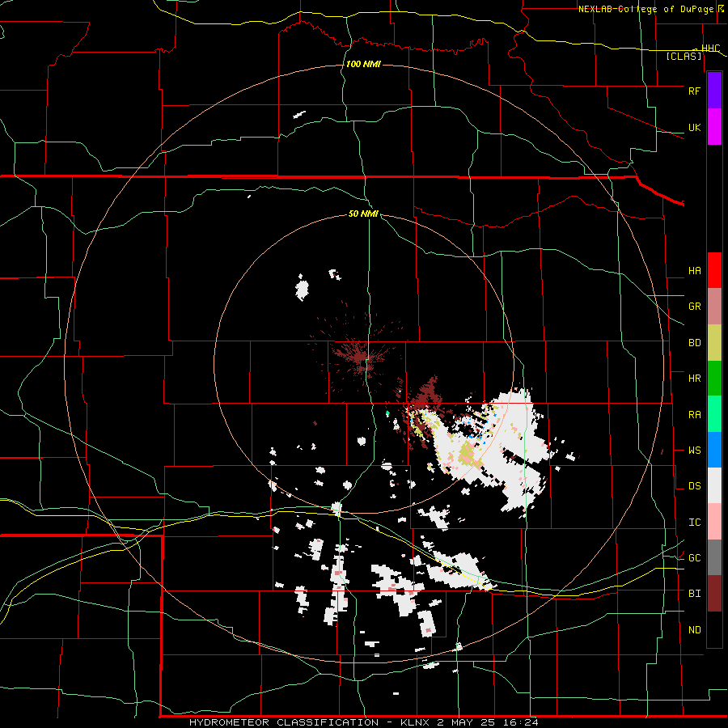Click the dusty pink GR graupel swatch
The image size is (728, 728).
(x=714, y=307)
